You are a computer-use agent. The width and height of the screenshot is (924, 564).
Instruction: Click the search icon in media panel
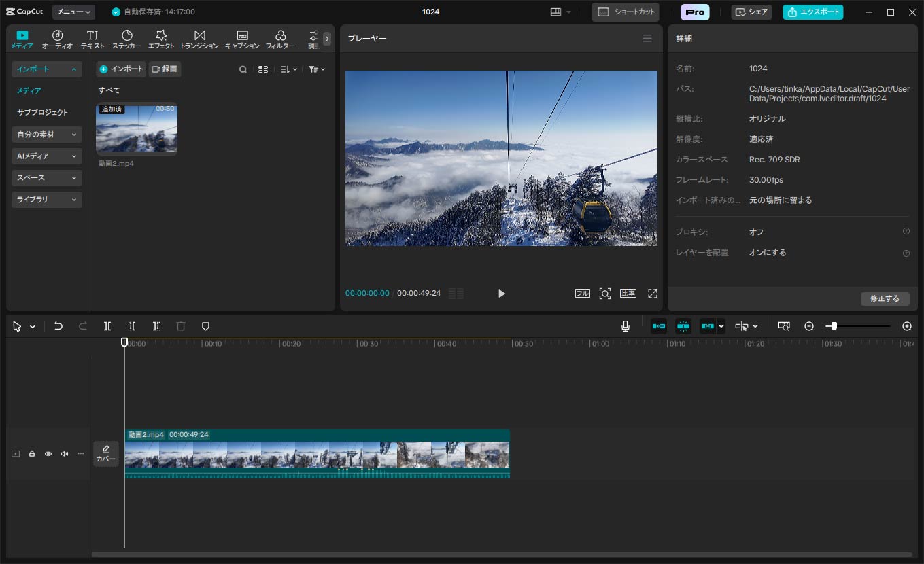point(243,69)
